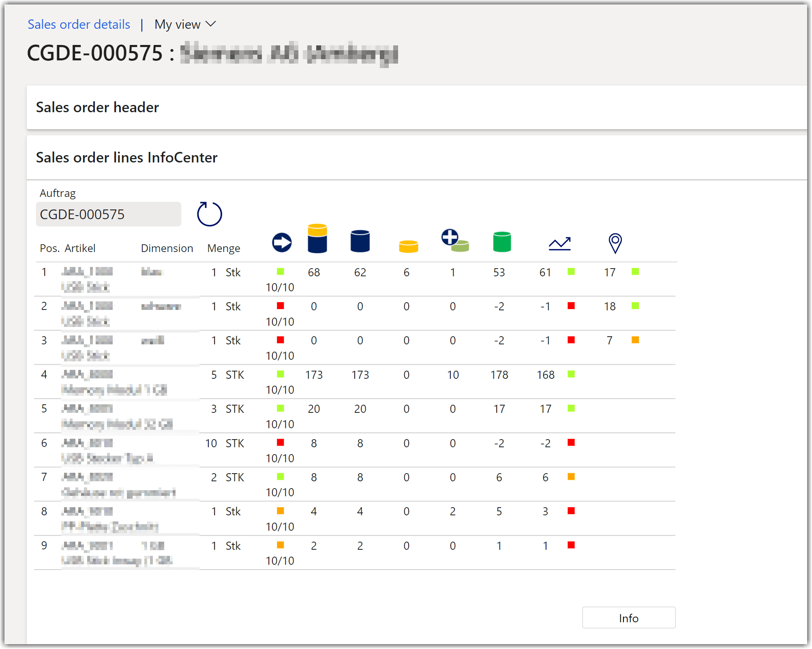This screenshot has height=649, width=812.
Task: Select order line position 6
Action: click(x=44, y=443)
